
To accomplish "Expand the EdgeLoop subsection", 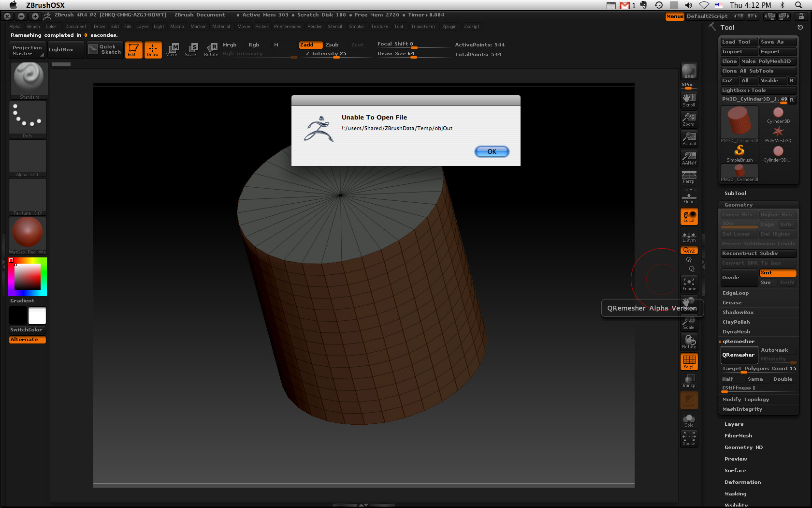I will click(735, 293).
